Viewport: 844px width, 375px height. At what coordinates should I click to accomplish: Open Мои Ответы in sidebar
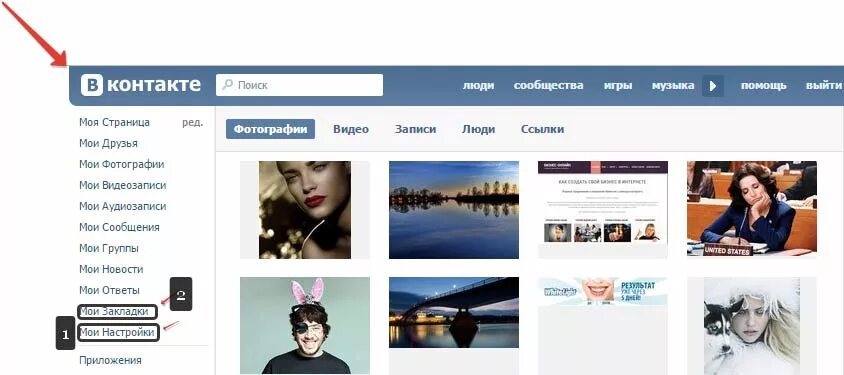109,290
